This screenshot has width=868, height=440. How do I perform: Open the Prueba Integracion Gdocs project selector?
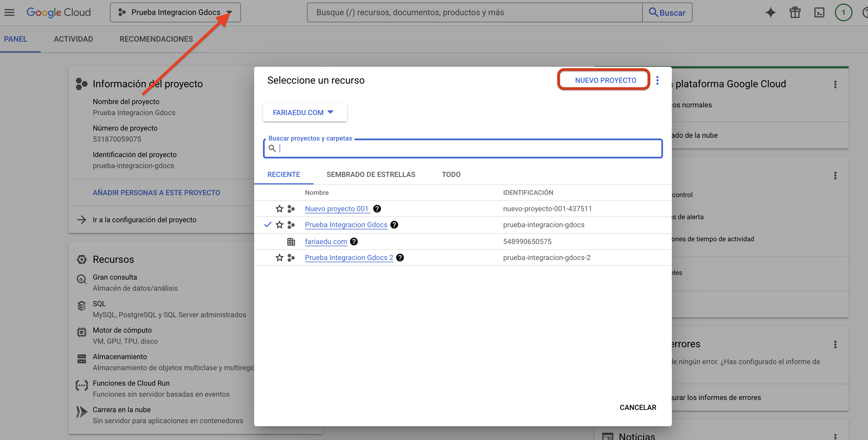point(175,12)
